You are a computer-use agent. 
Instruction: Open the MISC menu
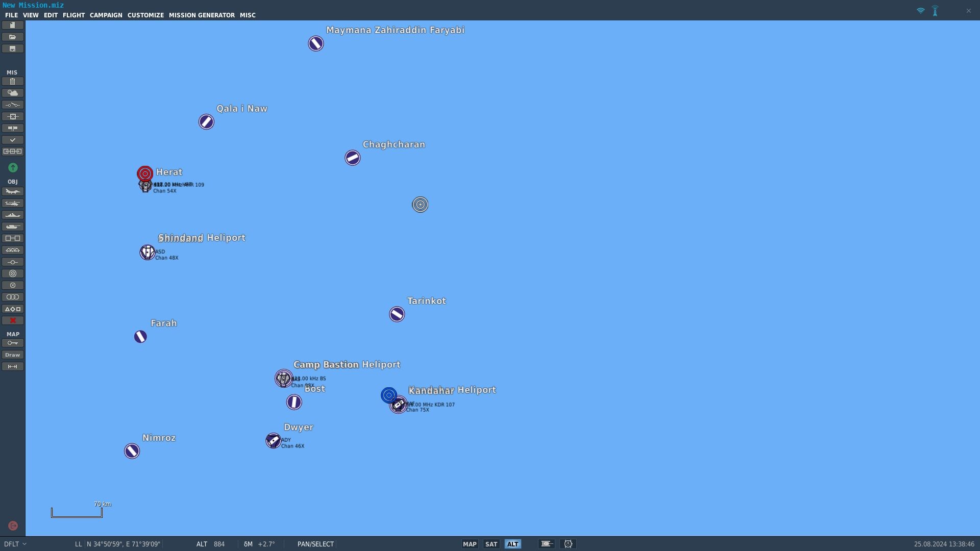tap(248, 15)
